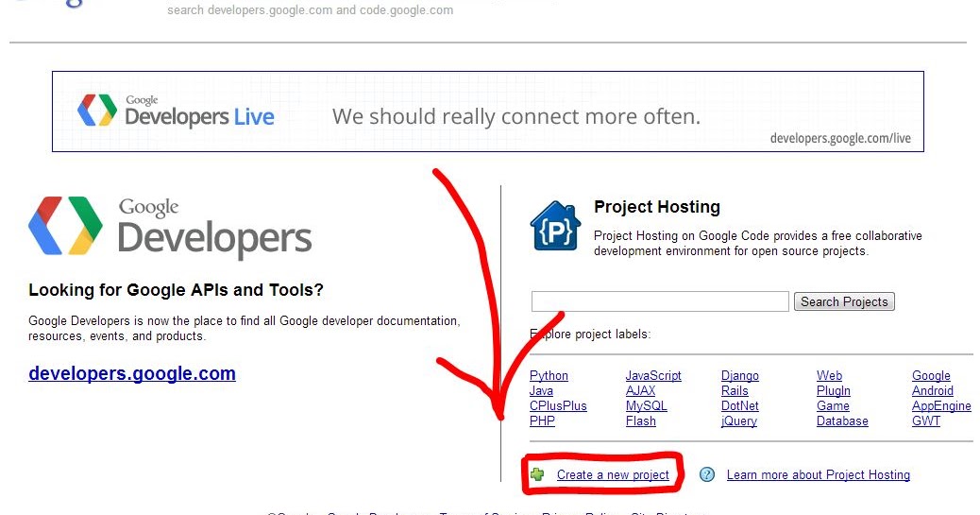Select the Game project label
The image size is (980, 515).
click(833, 405)
